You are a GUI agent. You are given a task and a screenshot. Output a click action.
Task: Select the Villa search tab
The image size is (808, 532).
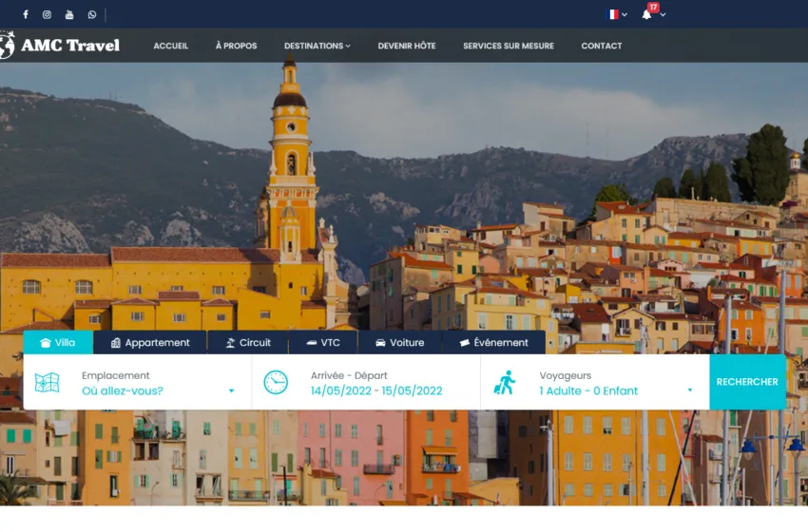58,343
